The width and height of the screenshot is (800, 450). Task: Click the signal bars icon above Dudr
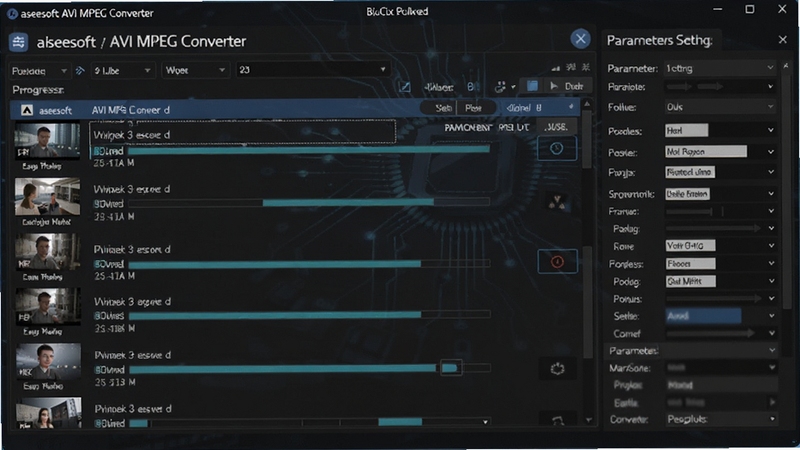click(x=556, y=68)
